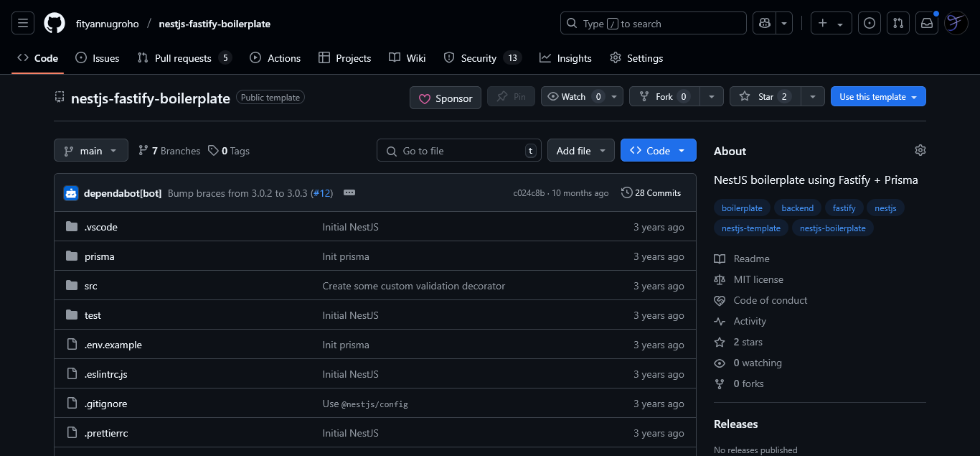Switch to the Code tab

[38, 58]
